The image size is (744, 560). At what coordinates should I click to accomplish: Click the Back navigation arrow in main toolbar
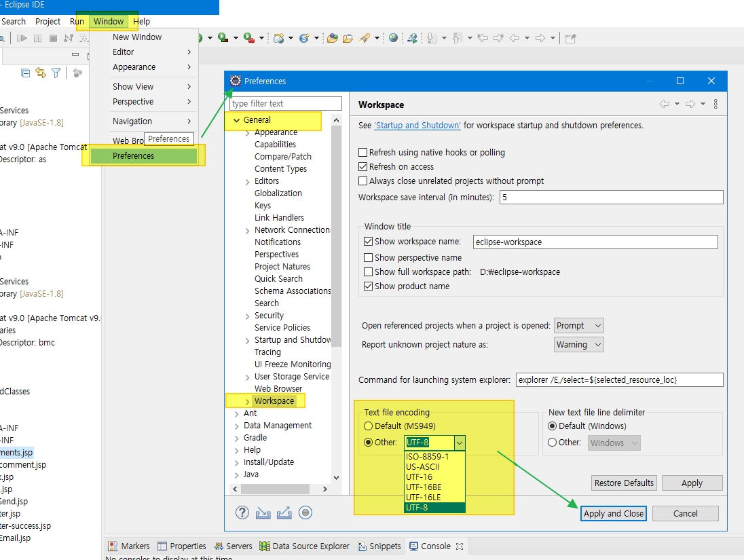click(x=515, y=38)
